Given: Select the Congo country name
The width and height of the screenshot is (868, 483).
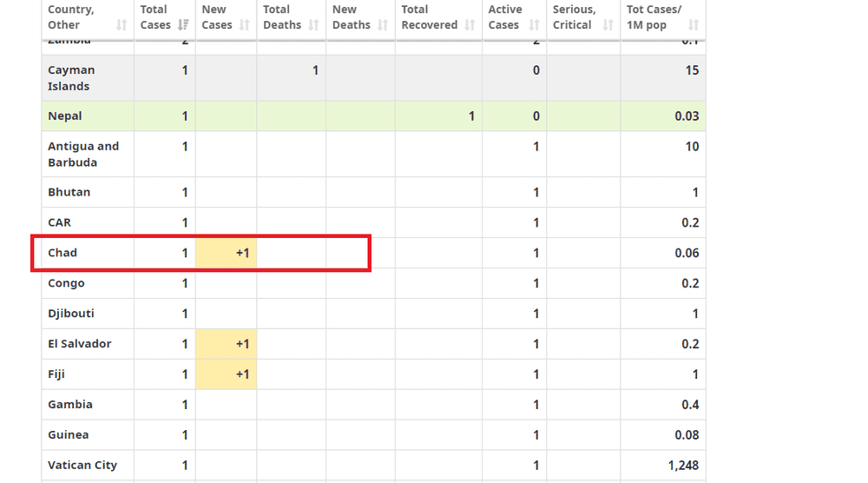Looking at the screenshot, I should point(66,283).
